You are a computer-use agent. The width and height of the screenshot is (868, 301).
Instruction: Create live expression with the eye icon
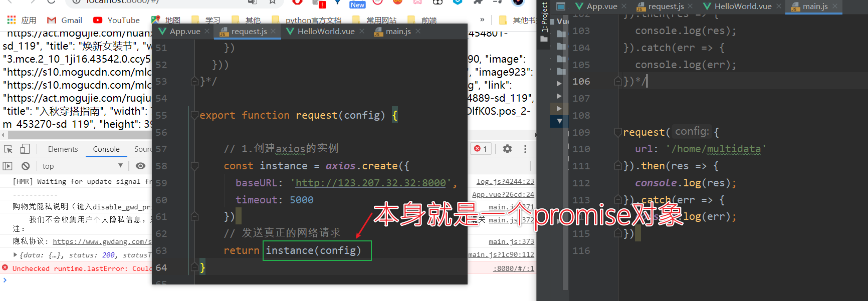[x=141, y=166]
